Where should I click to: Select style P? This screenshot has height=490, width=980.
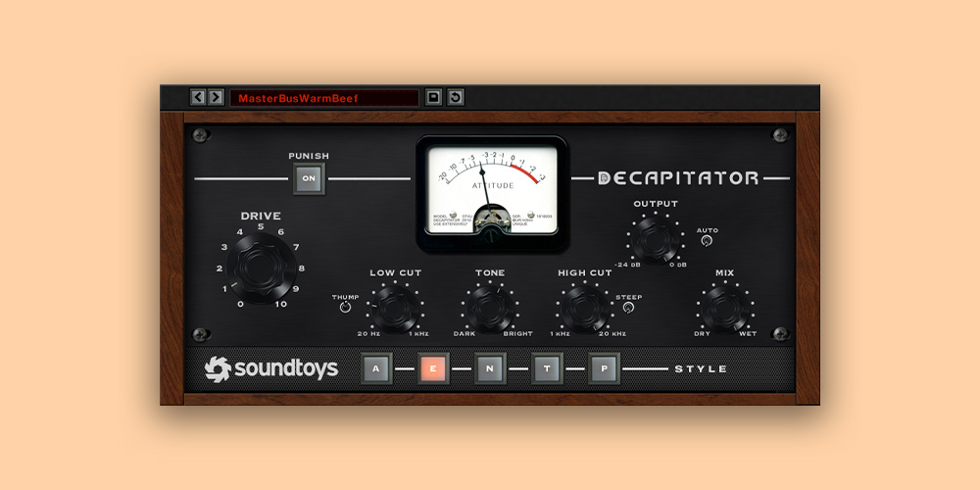604,368
